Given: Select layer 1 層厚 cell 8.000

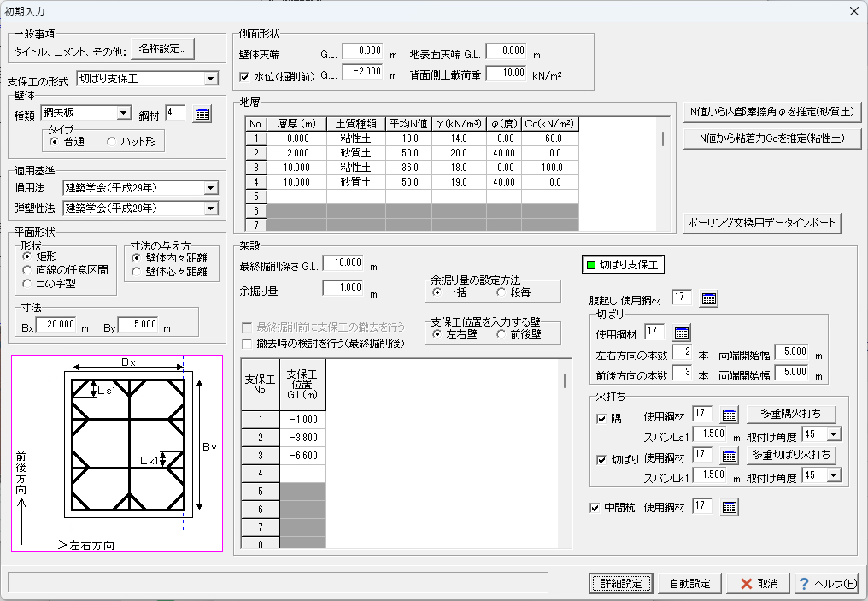Looking at the screenshot, I should [297, 138].
